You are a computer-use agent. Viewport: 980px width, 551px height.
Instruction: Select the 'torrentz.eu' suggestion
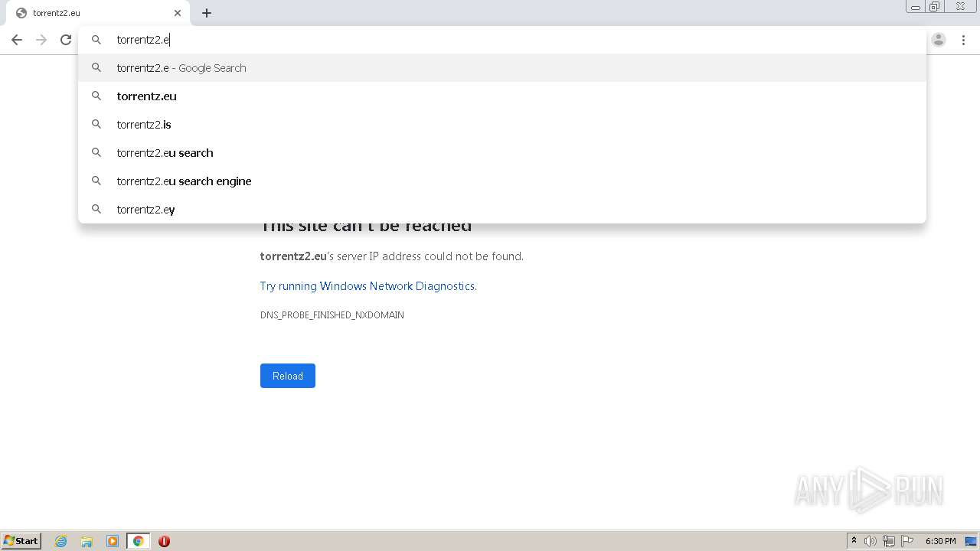(502, 96)
